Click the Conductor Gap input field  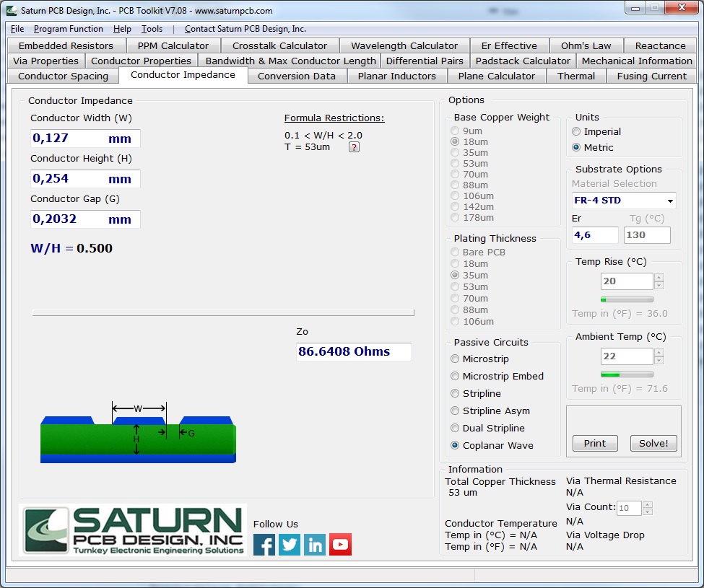(x=85, y=219)
